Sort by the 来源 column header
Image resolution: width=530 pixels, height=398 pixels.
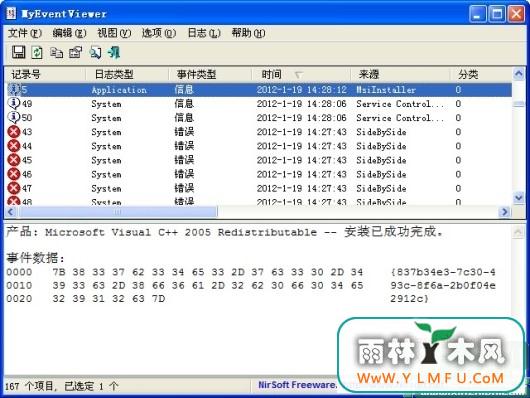[400, 74]
